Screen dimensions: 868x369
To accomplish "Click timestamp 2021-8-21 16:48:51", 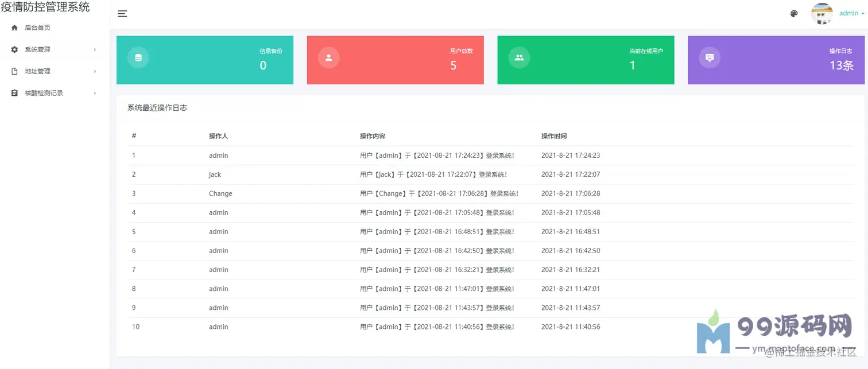I will 571,231.
